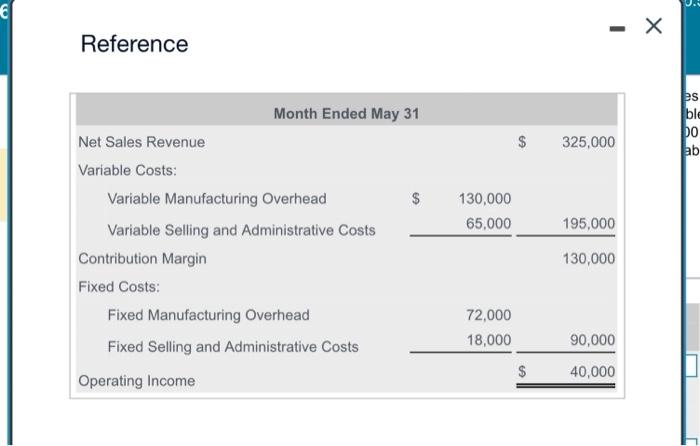Viewport: 700px width, 446px height.
Task: Select the 130,000 variable overhead amount
Action: [485, 199]
